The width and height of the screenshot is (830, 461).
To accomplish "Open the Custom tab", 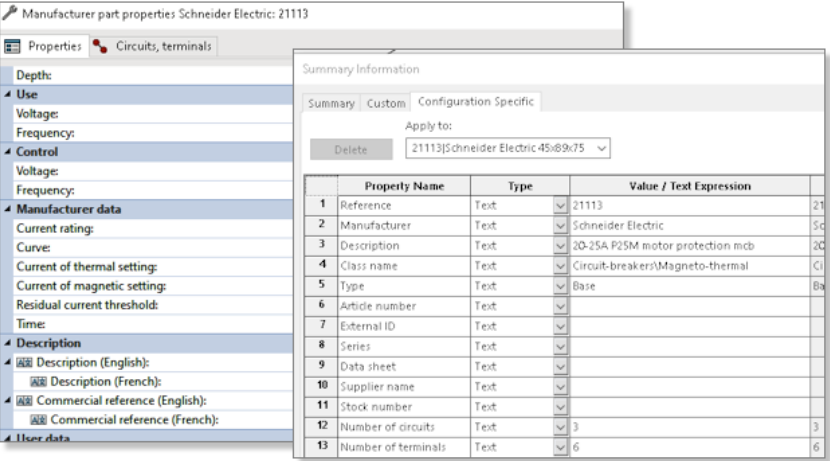I will 386,103.
